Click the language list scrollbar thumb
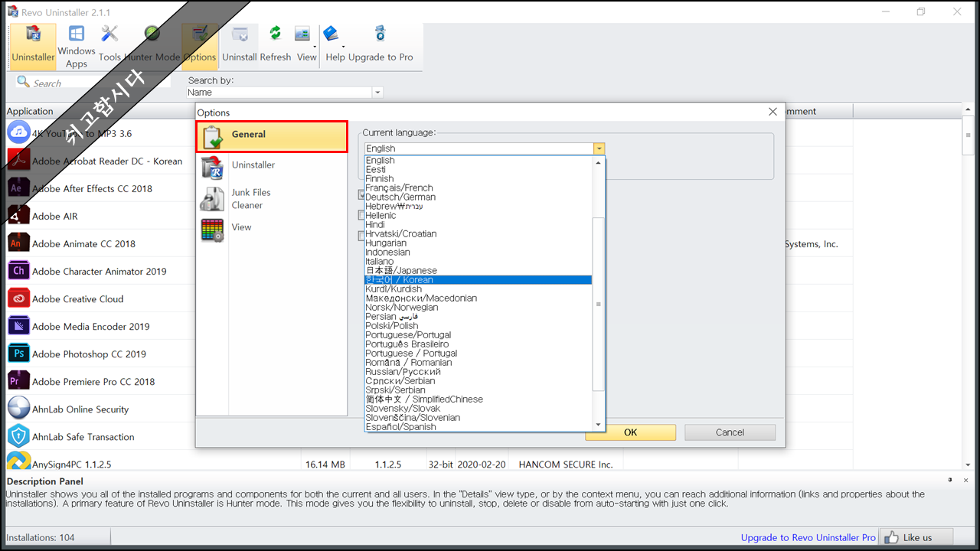The height and width of the screenshot is (551, 980). pos(599,305)
